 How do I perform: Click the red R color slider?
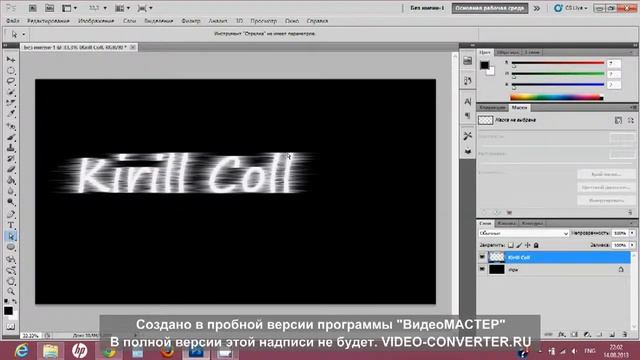point(558,63)
